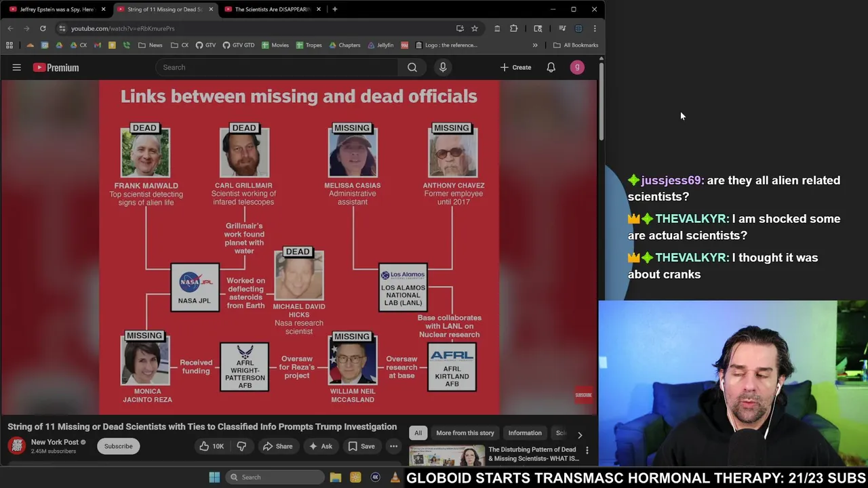Open the News bookmarks folder
The height and width of the screenshot is (488, 868).
[150, 45]
